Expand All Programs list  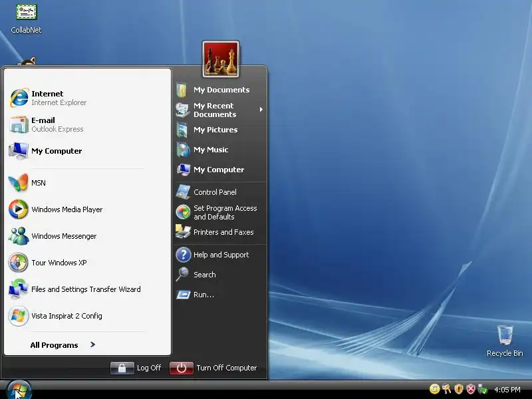(63, 345)
